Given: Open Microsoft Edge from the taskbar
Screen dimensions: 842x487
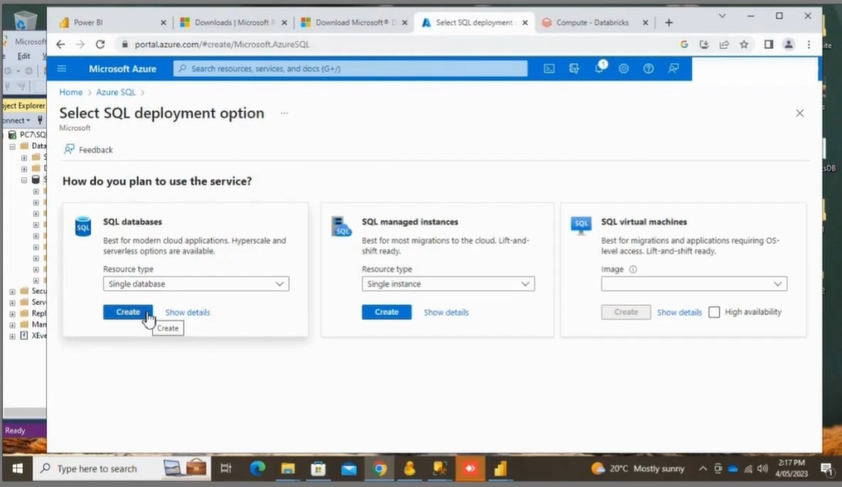Looking at the screenshot, I should pos(257,469).
